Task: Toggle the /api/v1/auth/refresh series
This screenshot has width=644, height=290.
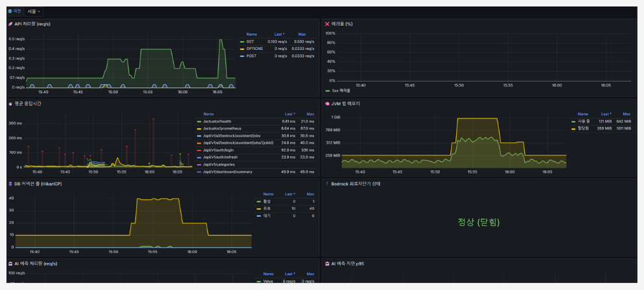Action: click(x=220, y=157)
